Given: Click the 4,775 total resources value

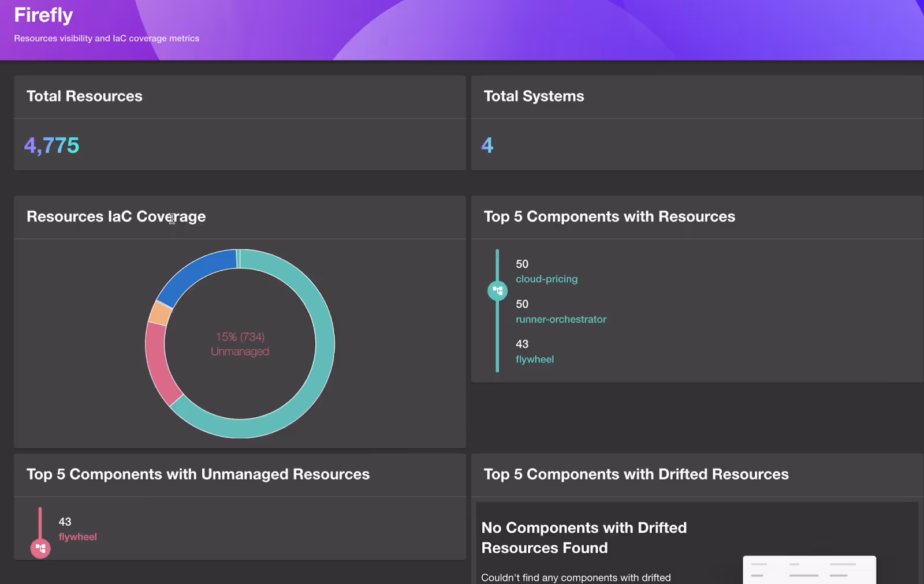Looking at the screenshot, I should coord(52,145).
